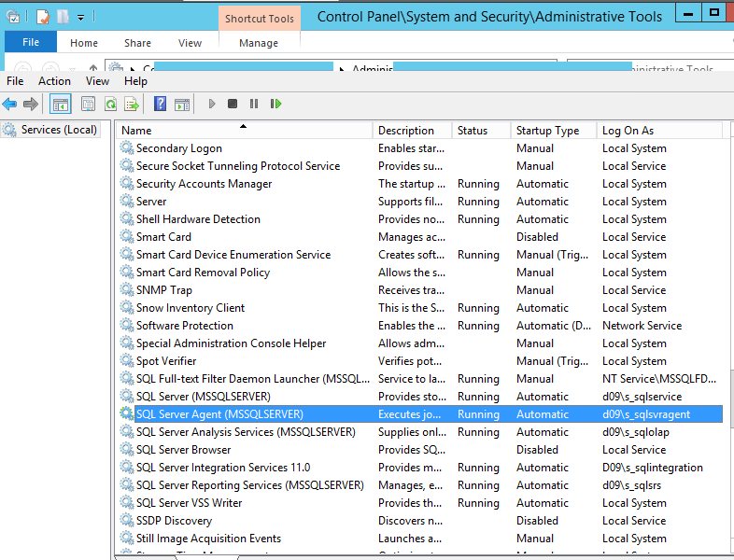
Task: Switch to Explorer Share ribbon tab
Action: point(137,43)
